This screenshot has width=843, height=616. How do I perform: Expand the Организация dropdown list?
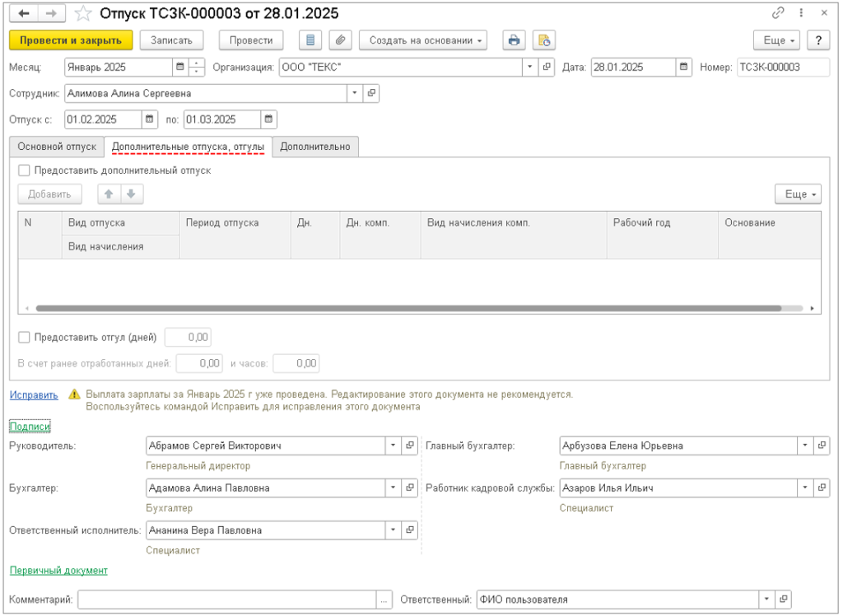[x=530, y=68]
